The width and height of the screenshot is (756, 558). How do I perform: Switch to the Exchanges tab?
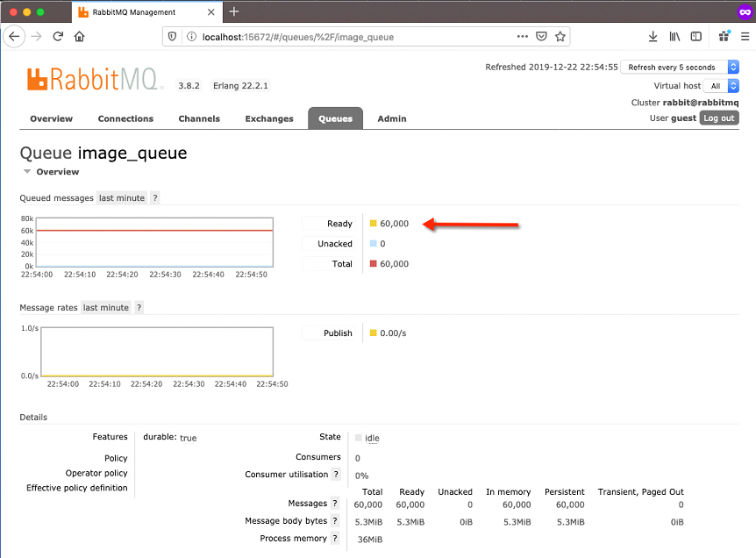coord(267,118)
